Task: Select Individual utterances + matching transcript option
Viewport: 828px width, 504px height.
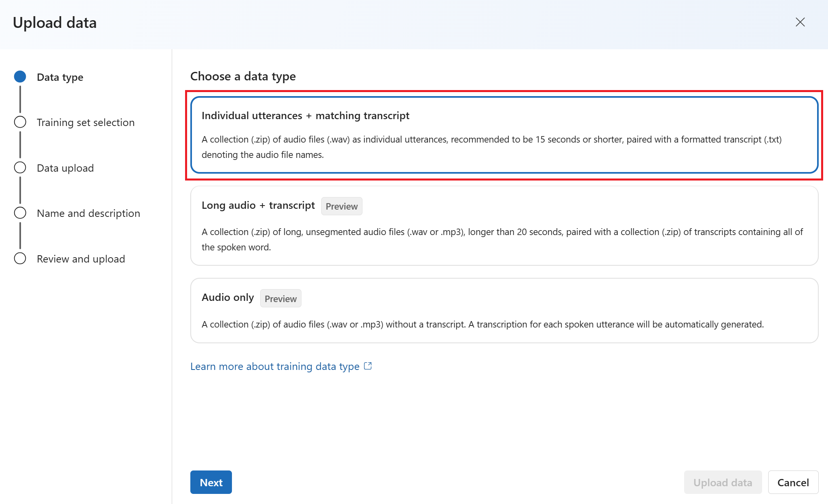Action: coord(504,135)
